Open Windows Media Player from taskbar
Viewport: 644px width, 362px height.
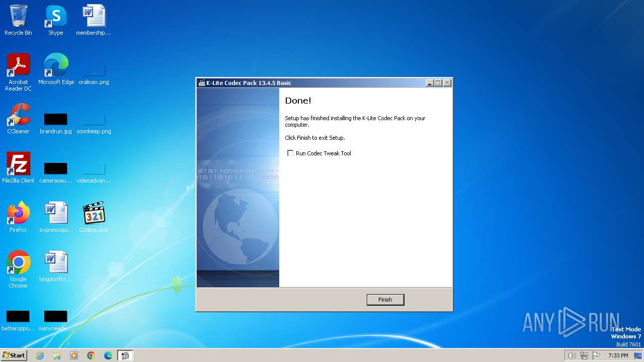coord(74,355)
